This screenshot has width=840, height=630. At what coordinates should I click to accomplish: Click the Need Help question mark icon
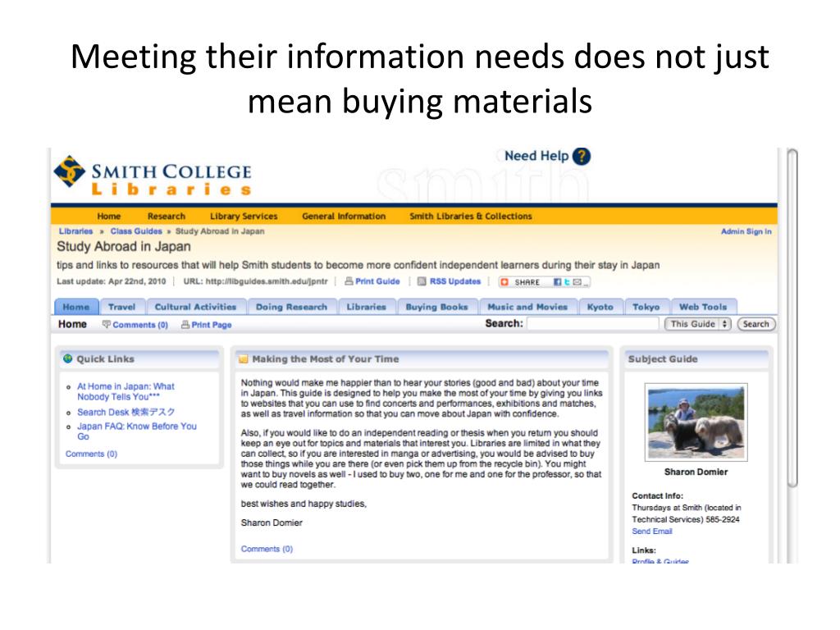[582, 157]
